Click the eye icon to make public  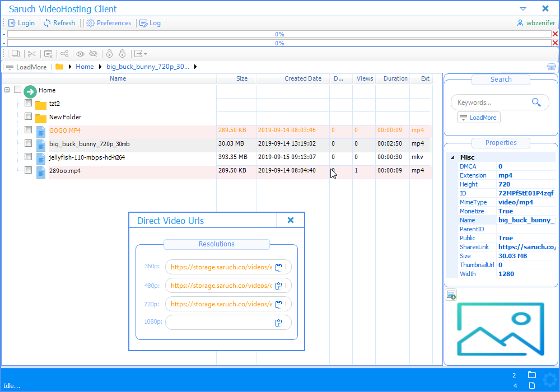pos(80,54)
